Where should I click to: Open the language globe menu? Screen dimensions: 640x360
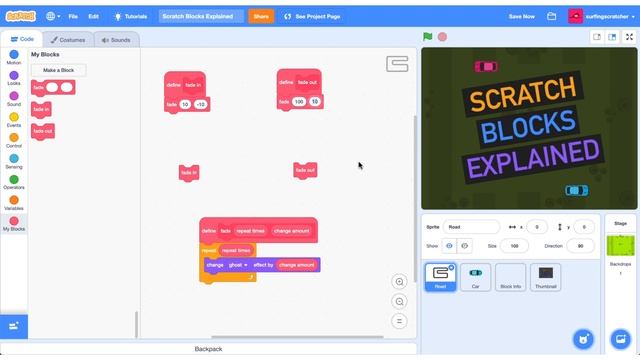tap(53, 16)
